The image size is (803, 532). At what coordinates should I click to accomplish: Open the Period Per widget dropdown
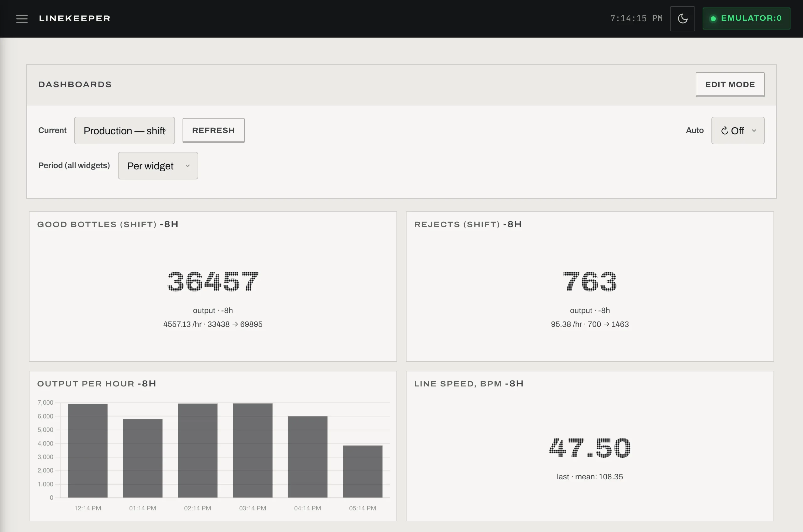coord(158,166)
